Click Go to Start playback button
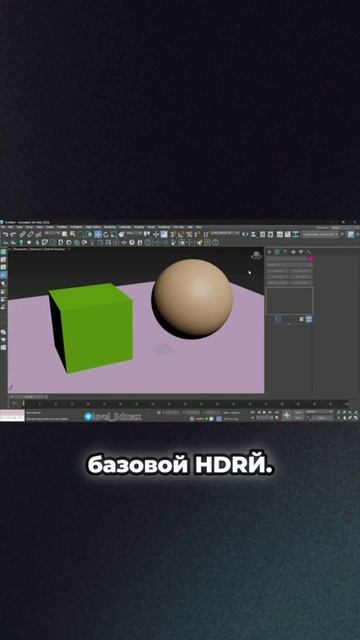Image resolution: width=360 pixels, height=640 pixels. (253, 413)
